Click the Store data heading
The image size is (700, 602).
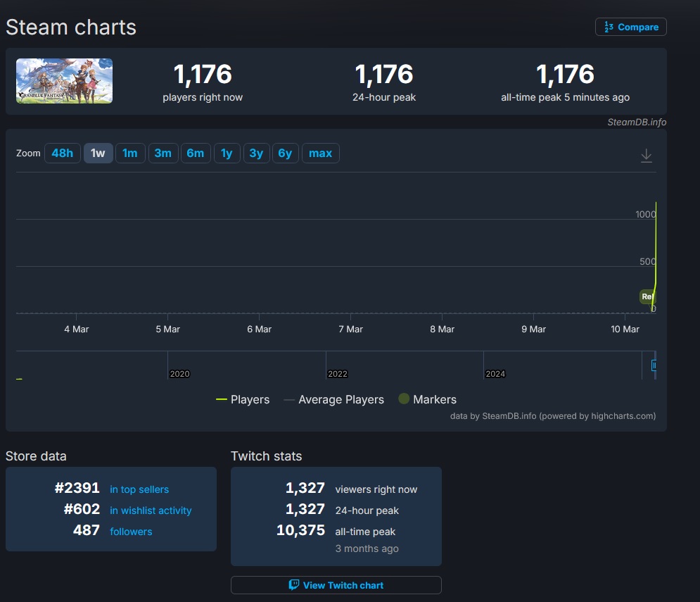coord(36,456)
